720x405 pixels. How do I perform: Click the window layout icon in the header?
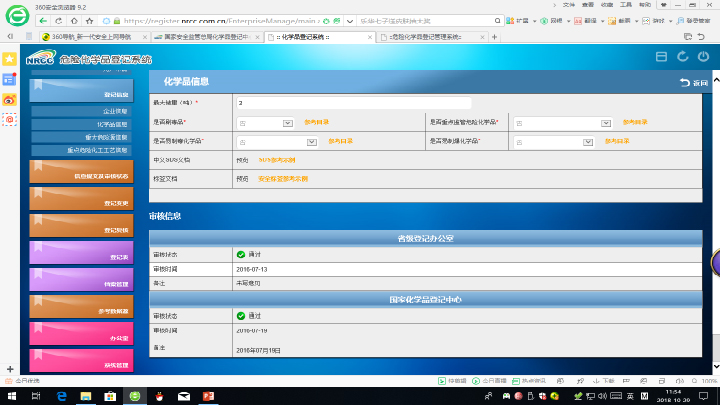point(660,57)
